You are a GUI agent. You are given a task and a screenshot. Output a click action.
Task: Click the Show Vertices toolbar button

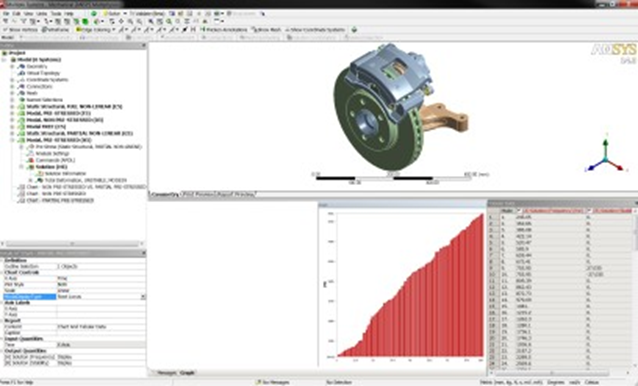point(20,30)
